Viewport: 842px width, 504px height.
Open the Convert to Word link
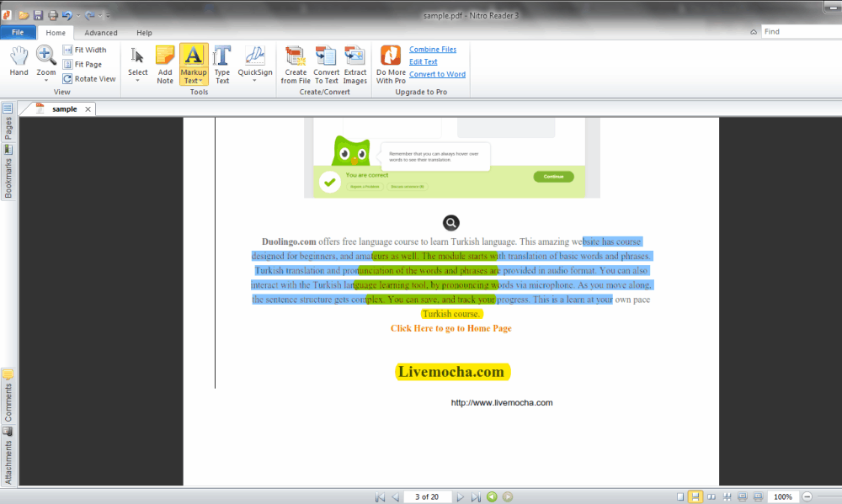tap(437, 74)
